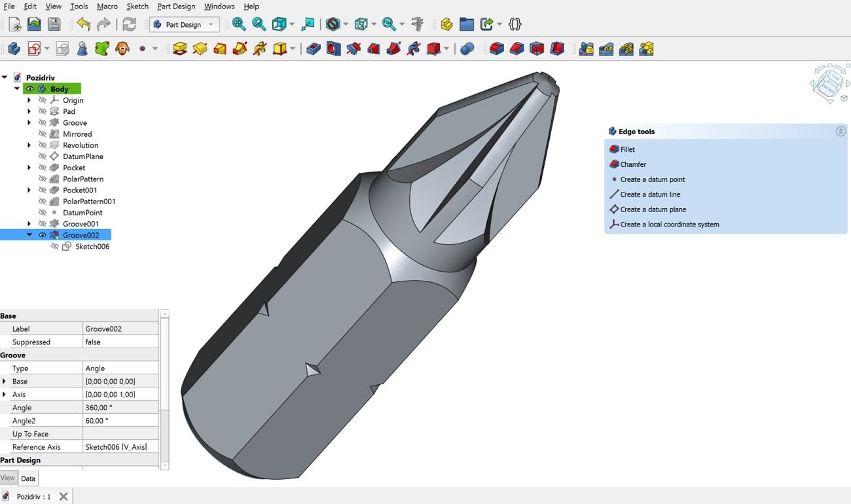Viewport: 851px width, 504px height.
Task: Undo the last action
Action: pos(83,24)
